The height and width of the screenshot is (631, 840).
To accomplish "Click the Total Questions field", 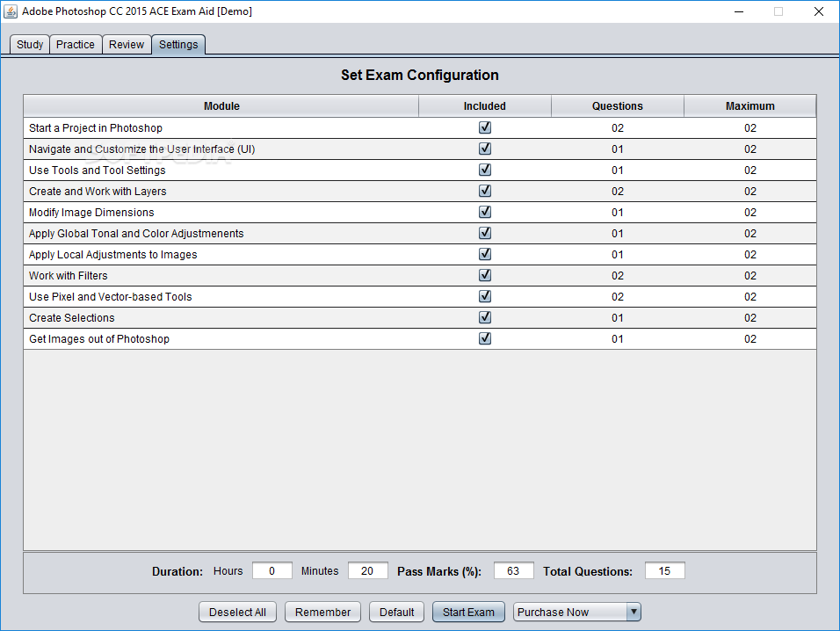I will point(664,570).
